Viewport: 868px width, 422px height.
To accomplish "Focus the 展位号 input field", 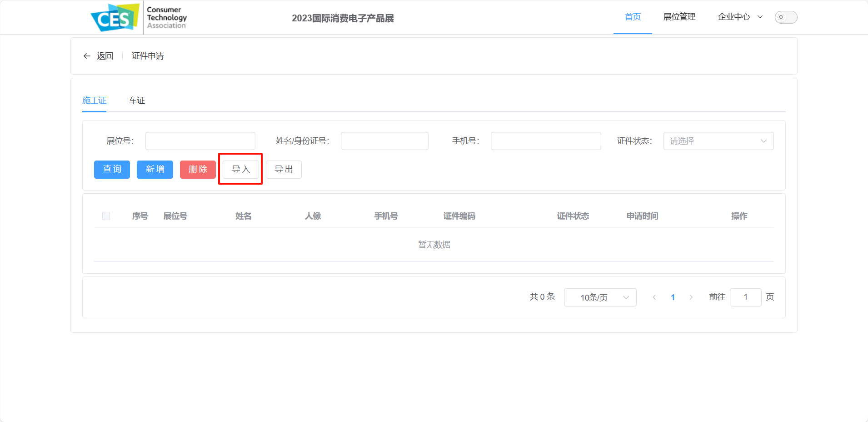I will [x=200, y=141].
